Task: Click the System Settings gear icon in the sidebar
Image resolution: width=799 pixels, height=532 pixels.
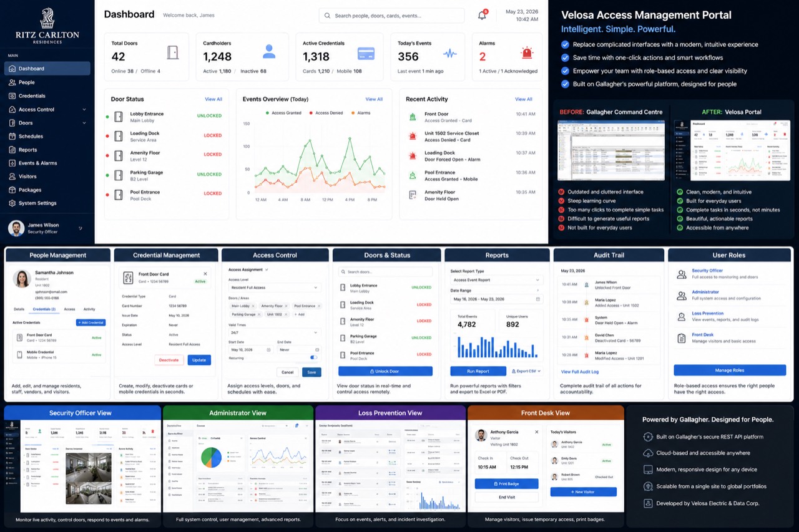Action: (x=12, y=203)
